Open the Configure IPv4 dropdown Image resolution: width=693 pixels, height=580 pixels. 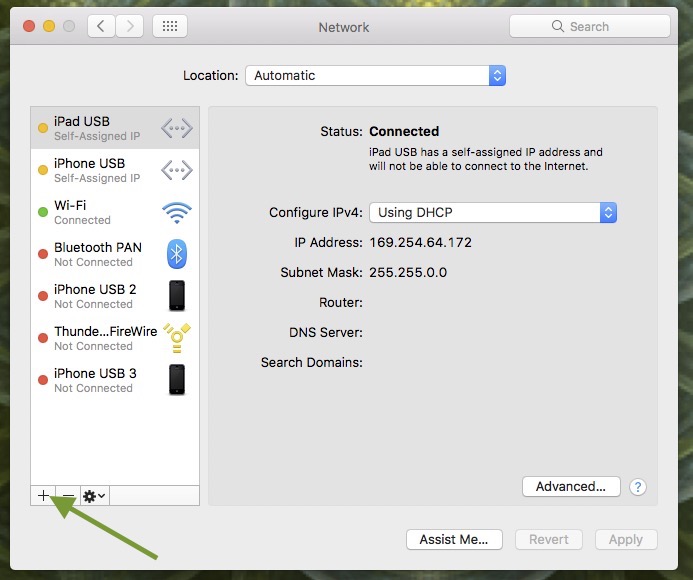(x=493, y=213)
